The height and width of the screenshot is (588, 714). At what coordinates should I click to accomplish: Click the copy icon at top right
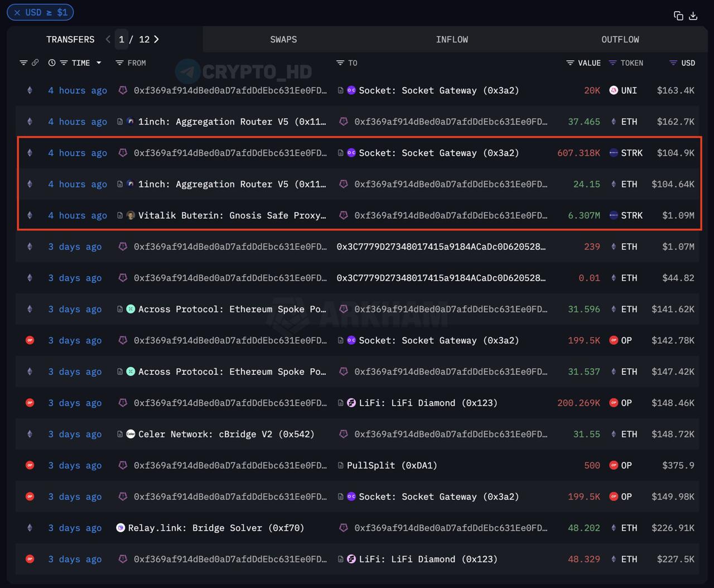(x=678, y=16)
